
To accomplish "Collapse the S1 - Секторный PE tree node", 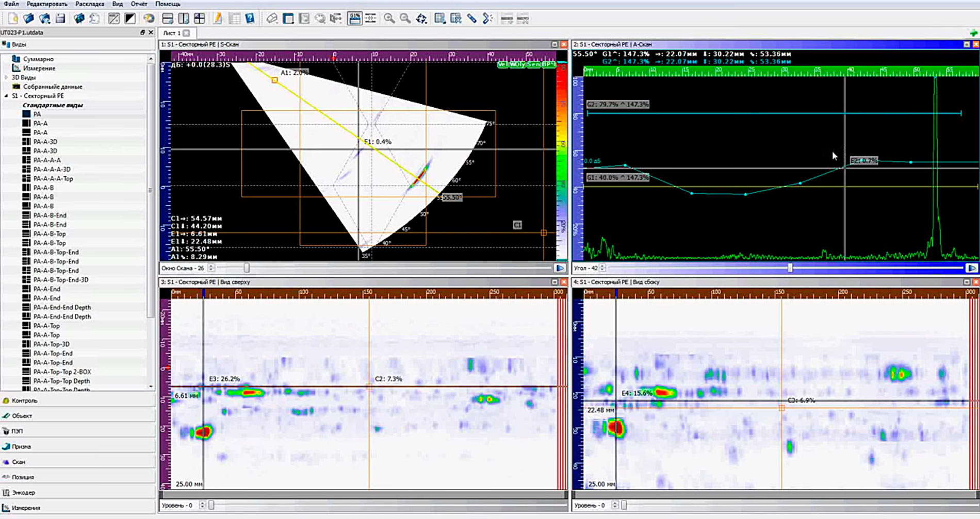I will coord(6,96).
